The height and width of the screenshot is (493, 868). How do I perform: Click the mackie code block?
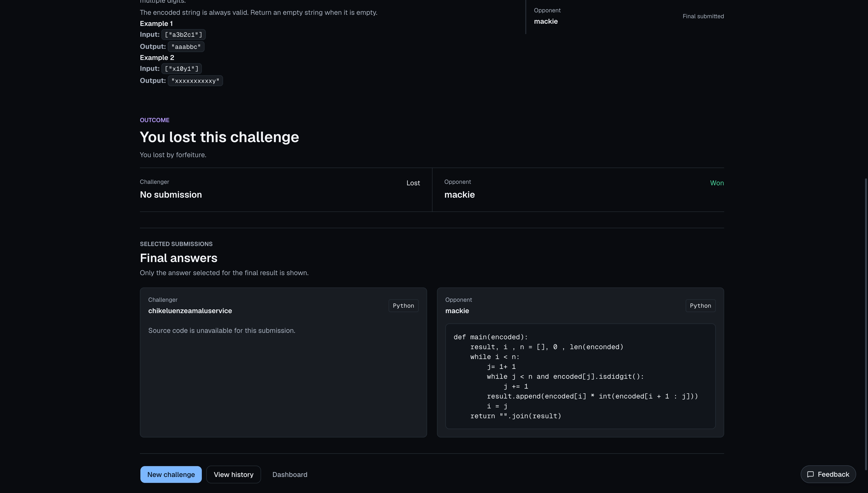(580, 376)
